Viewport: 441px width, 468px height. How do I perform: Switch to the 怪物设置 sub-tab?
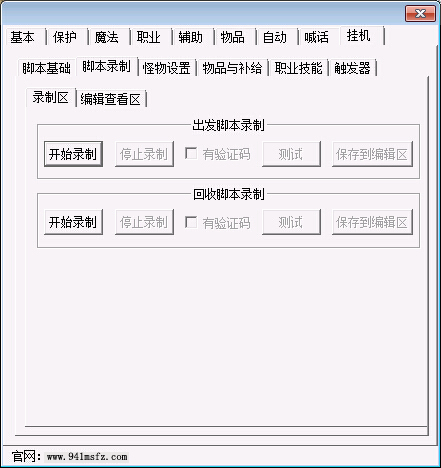click(x=167, y=68)
